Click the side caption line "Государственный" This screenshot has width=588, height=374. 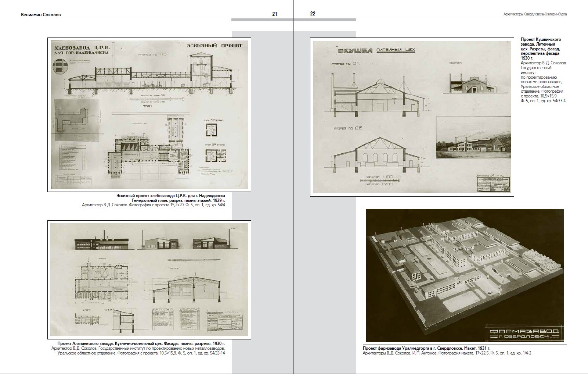[536, 68]
